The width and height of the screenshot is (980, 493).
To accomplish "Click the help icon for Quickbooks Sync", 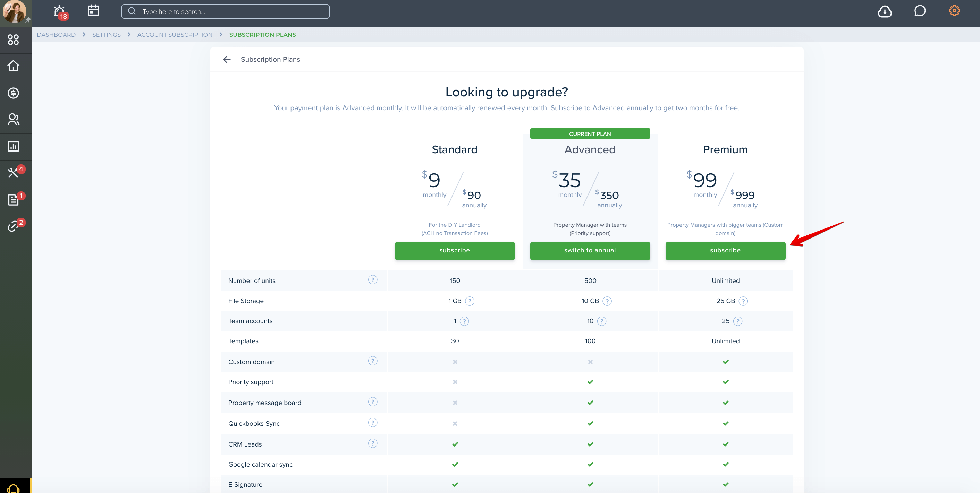I will (x=372, y=423).
